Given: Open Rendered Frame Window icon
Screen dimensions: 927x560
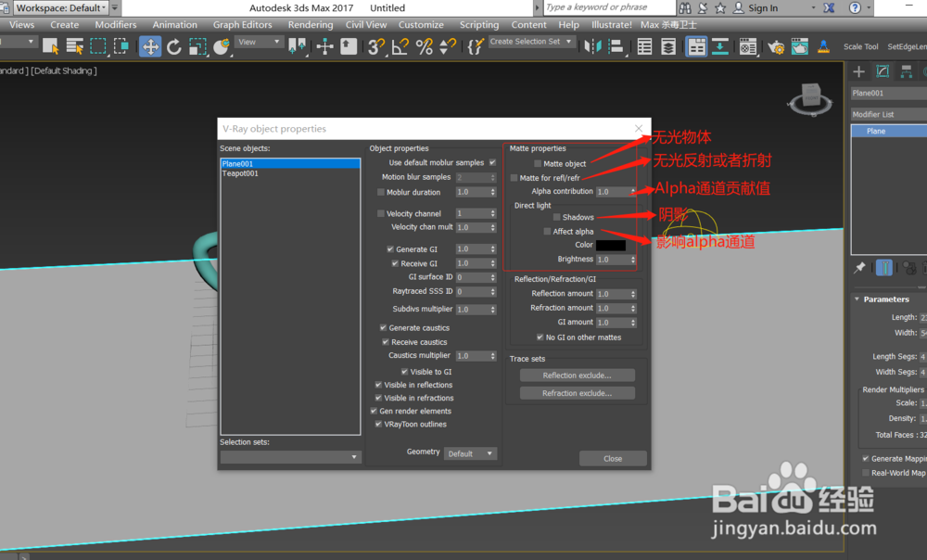Looking at the screenshot, I should (x=799, y=46).
